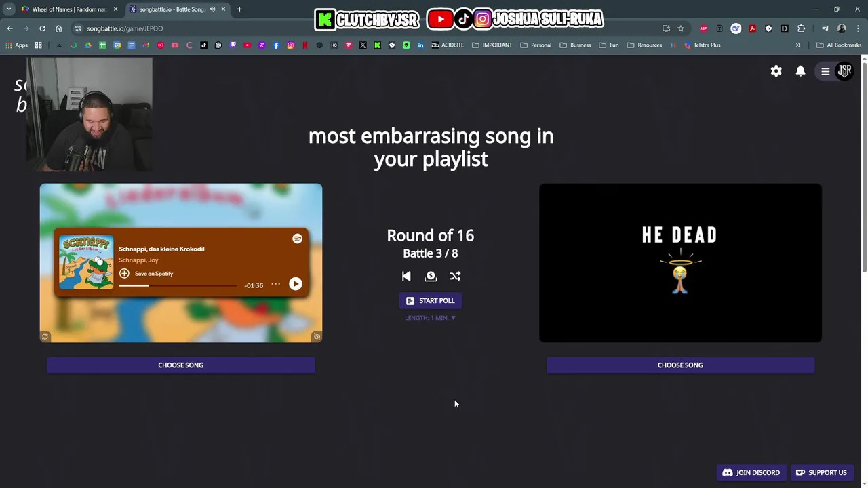Close the songbattle.io tab
The image size is (868, 488).
pos(223,9)
